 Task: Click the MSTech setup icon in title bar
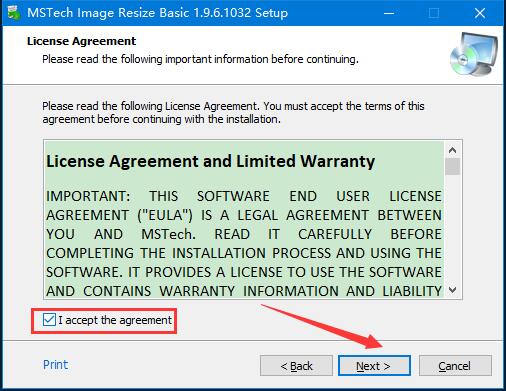click(14, 13)
